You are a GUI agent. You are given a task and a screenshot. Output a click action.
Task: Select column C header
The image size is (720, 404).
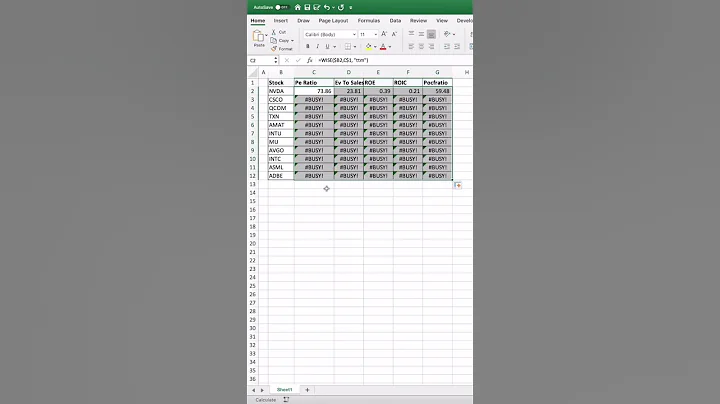tap(314, 73)
